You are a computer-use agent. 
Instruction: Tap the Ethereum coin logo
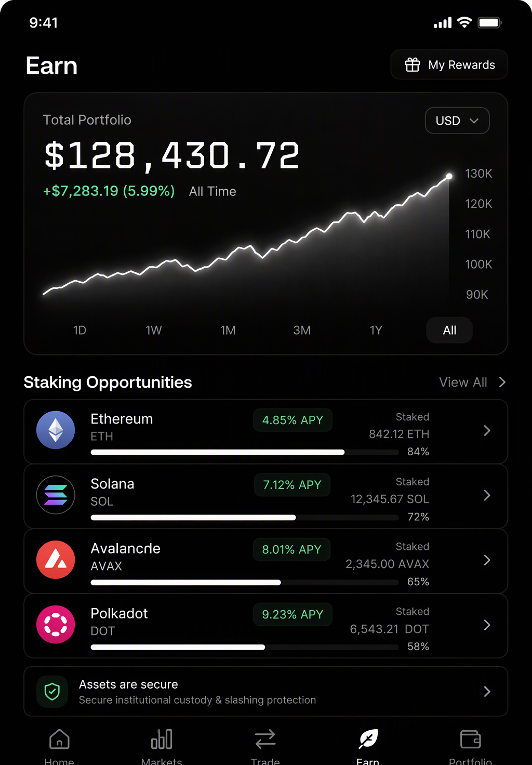(x=56, y=430)
